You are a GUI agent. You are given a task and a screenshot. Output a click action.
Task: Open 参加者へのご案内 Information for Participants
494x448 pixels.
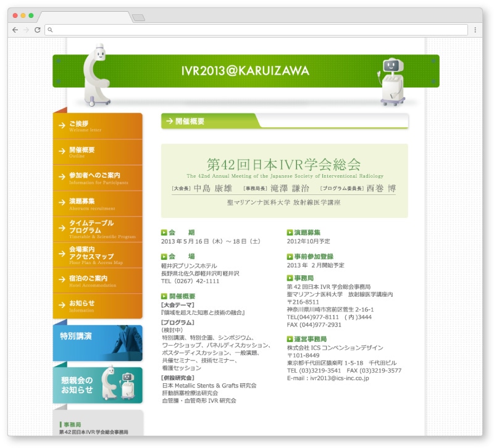tap(98, 178)
